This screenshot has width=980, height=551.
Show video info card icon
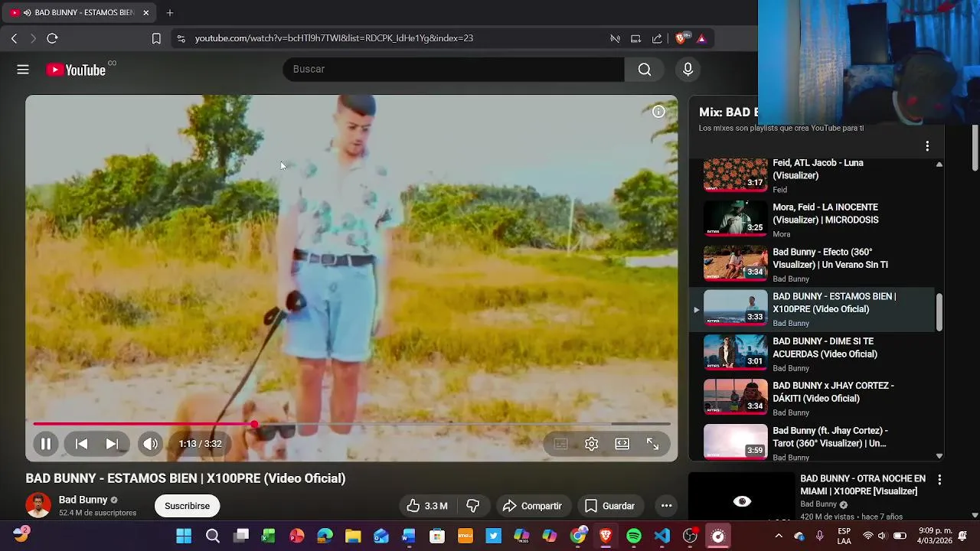click(658, 112)
